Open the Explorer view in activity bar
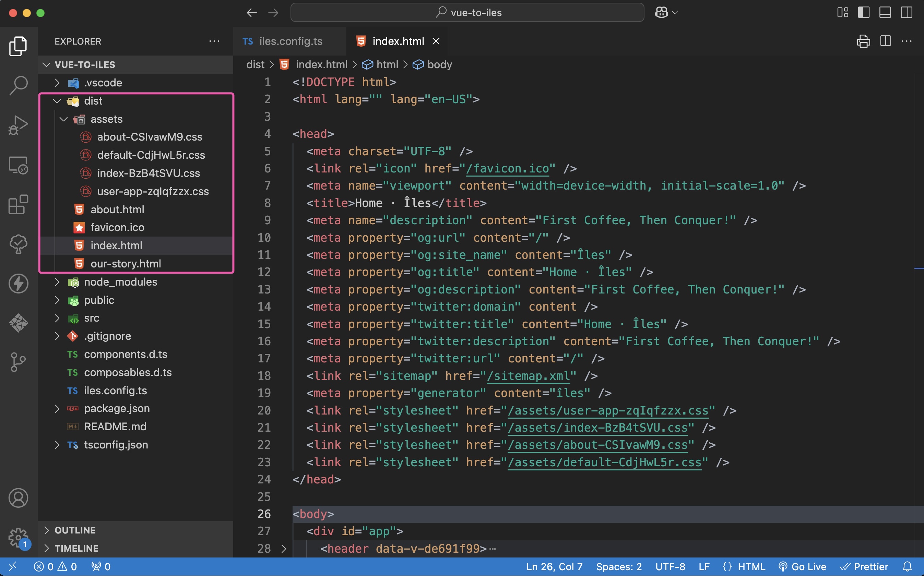 click(18, 46)
